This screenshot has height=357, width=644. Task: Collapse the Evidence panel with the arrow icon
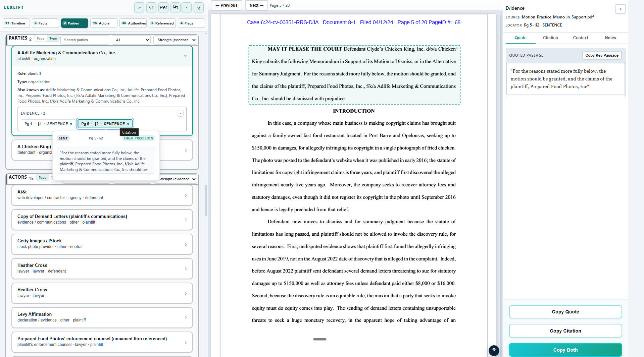tap(620, 9)
